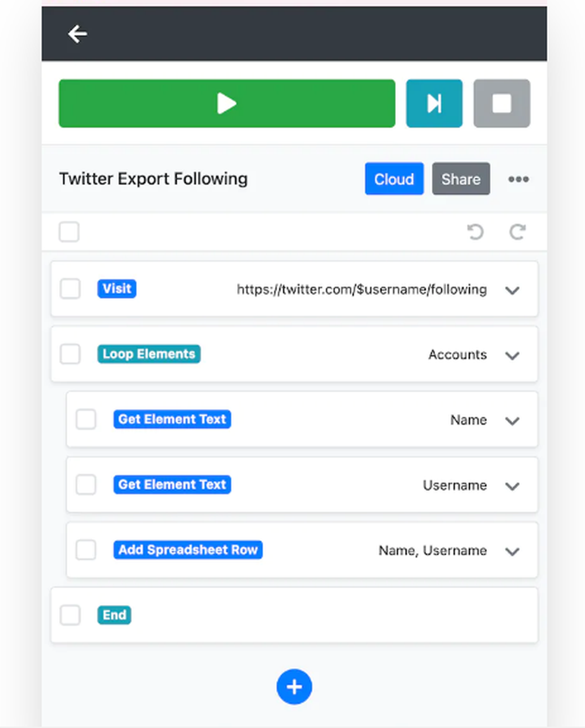
Task: Expand the Visit step chevron
Action: (512, 290)
